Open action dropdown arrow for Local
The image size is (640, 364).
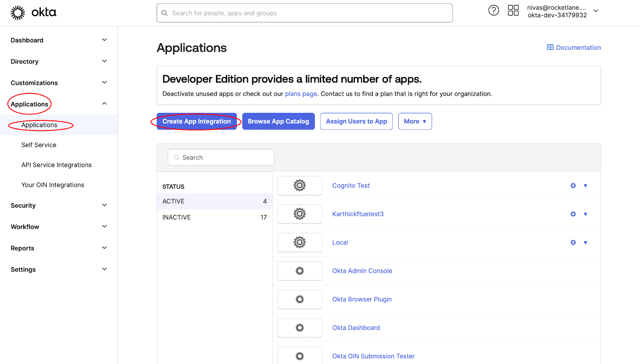tap(585, 242)
